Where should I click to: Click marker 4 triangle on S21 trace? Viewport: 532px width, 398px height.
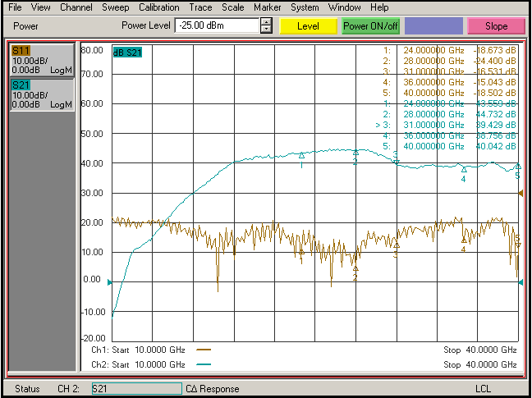coord(464,169)
